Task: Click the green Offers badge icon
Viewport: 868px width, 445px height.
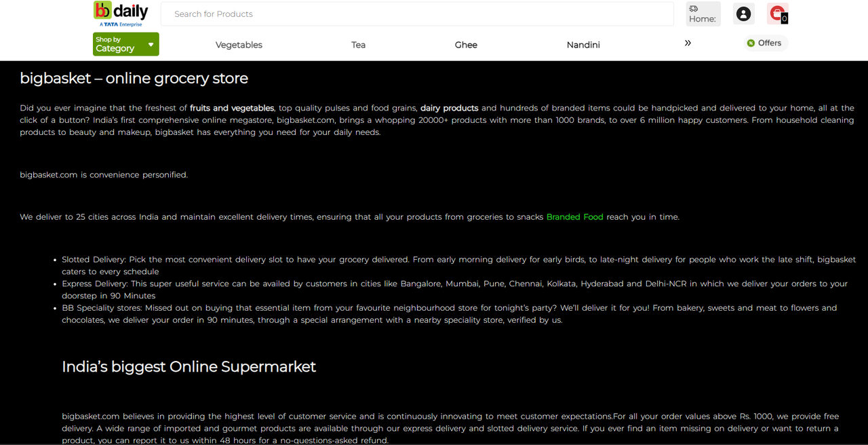Action: (x=751, y=43)
